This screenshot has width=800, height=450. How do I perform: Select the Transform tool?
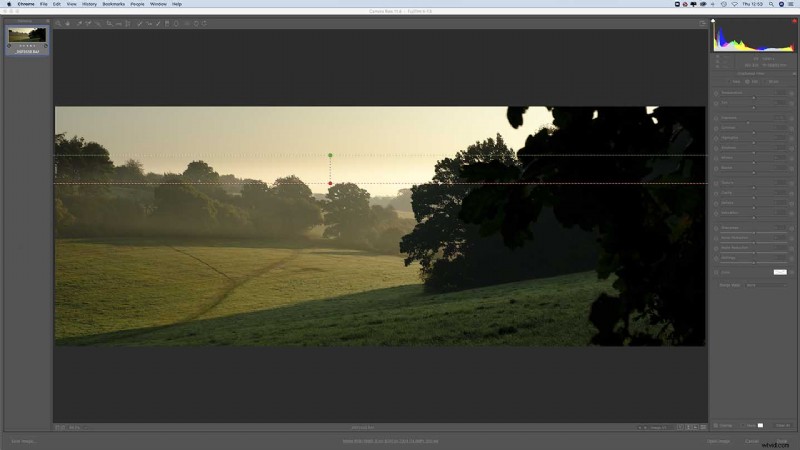click(x=128, y=23)
